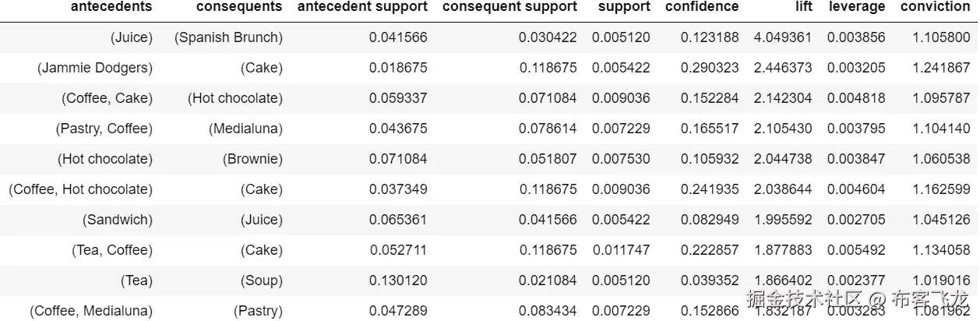Click the leverage column header
Image resolution: width=980 pixels, height=321 pixels.
click(857, 7)
